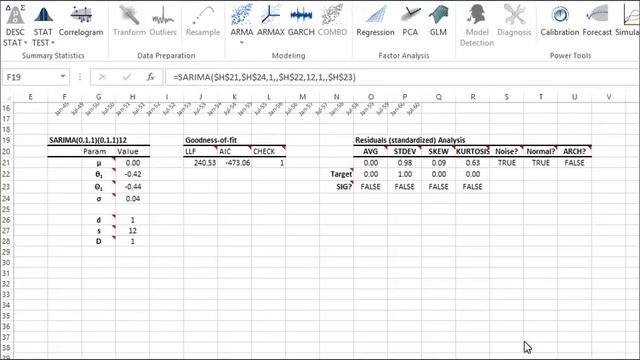Select row 21 header
Image resolution: width=640 pixels, height=360 pixels.
pos(7,162)
